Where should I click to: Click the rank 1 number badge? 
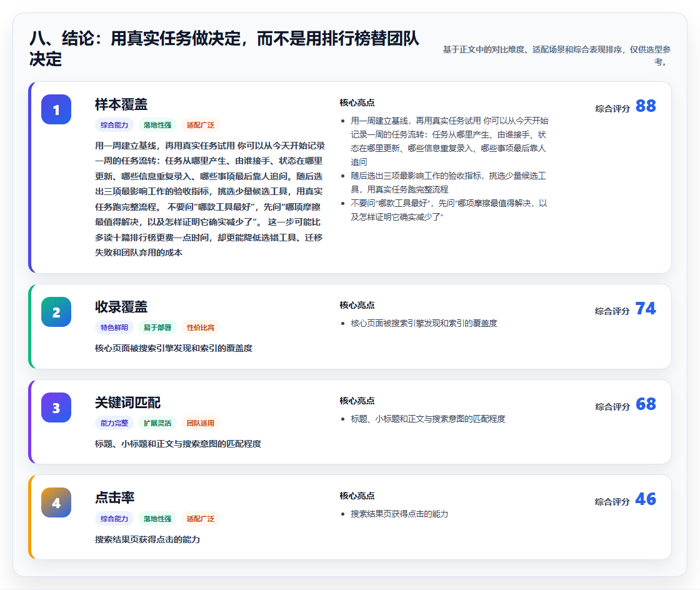pos(56,109)
